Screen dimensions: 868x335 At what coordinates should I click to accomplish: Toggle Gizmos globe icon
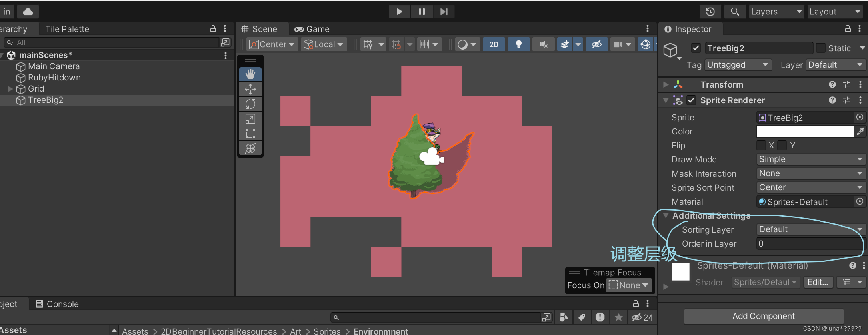(646, 44)
